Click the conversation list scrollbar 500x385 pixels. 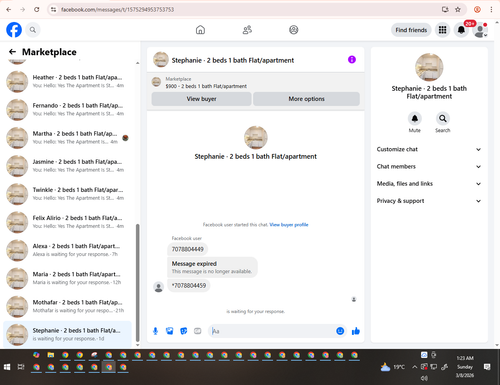coord(138,283)
